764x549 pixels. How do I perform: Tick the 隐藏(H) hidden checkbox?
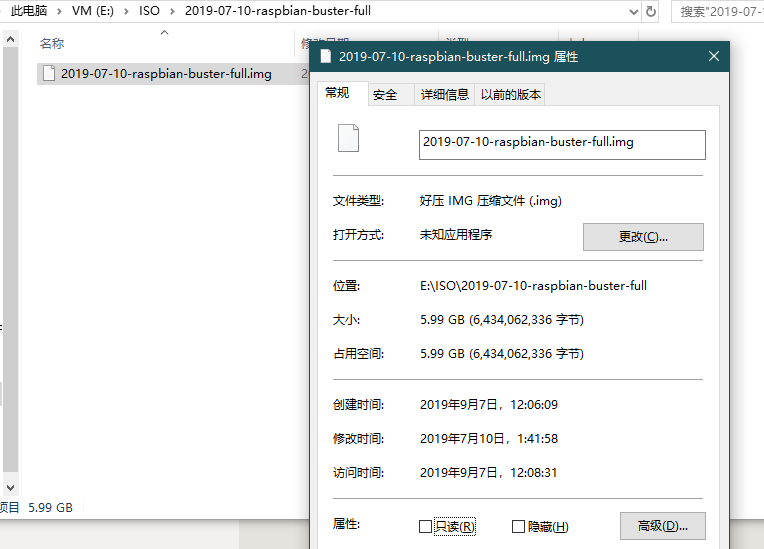click(518, 527)
